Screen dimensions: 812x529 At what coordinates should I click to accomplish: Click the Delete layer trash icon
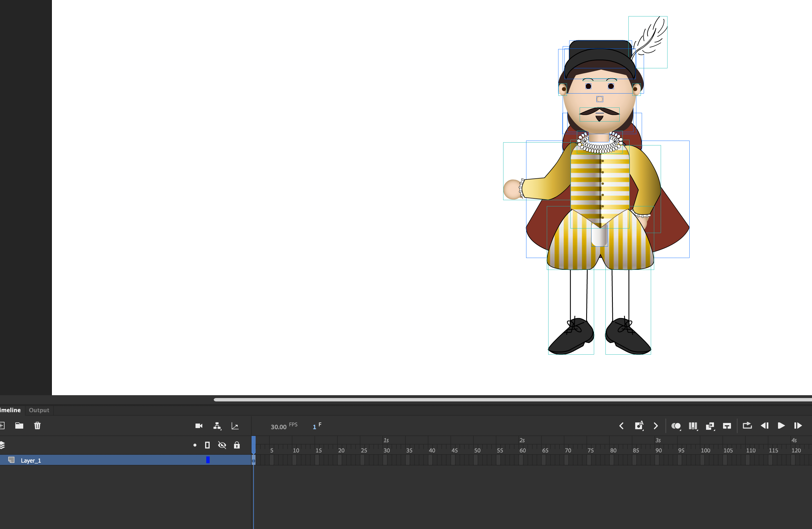(37, 426)
